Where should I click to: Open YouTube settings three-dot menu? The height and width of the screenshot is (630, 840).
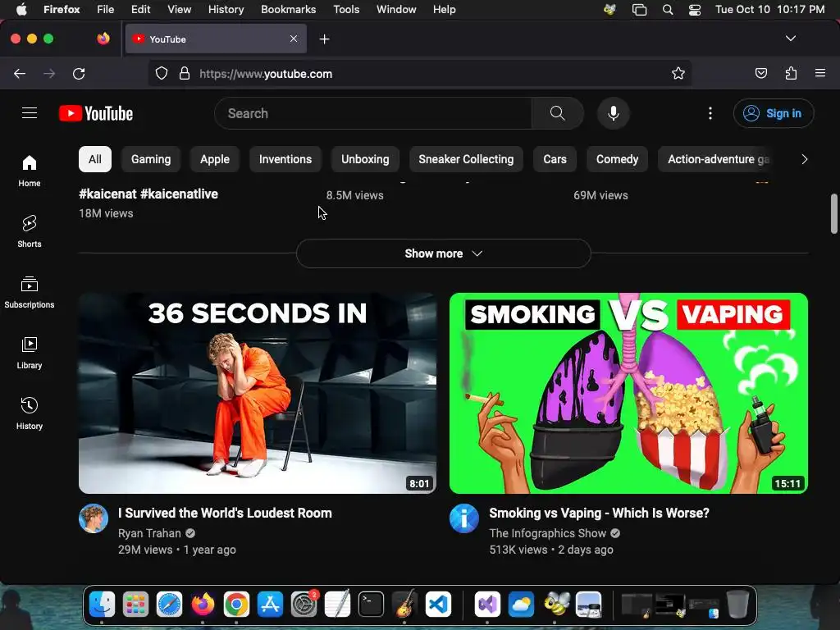(x=710, y=113)
